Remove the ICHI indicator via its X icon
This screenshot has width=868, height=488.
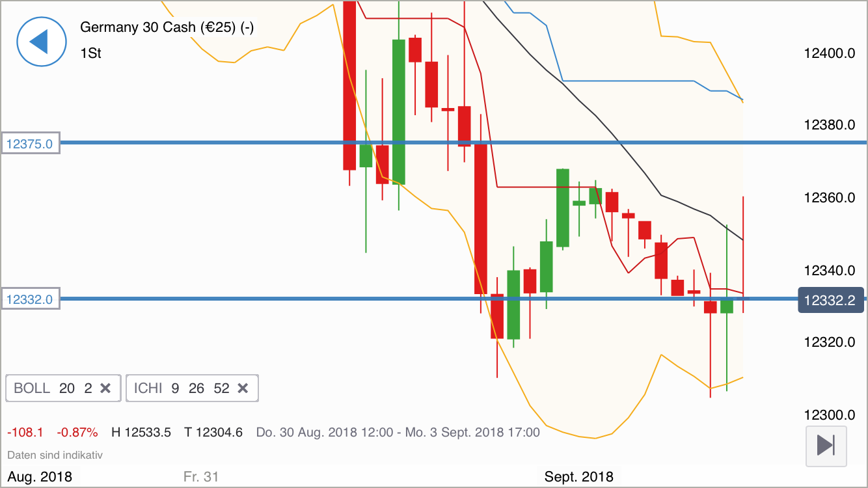[x=243, y=388]
